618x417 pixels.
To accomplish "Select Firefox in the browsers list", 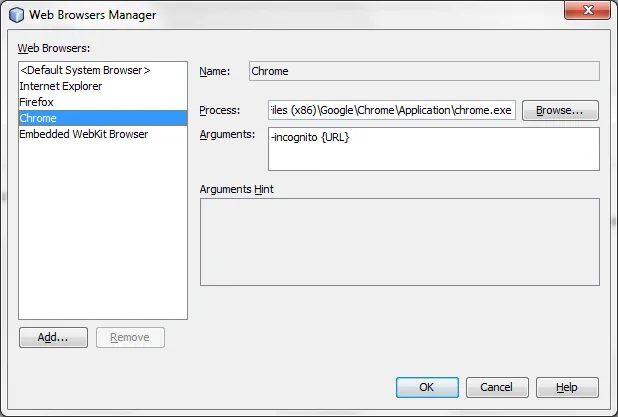I will [x=36, y=102].
